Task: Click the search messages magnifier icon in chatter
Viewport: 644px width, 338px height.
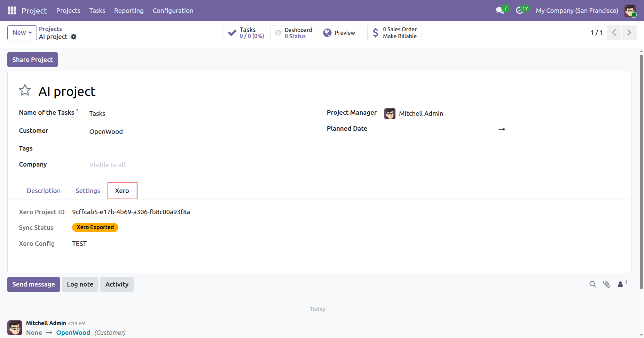Action: point(592,284)
